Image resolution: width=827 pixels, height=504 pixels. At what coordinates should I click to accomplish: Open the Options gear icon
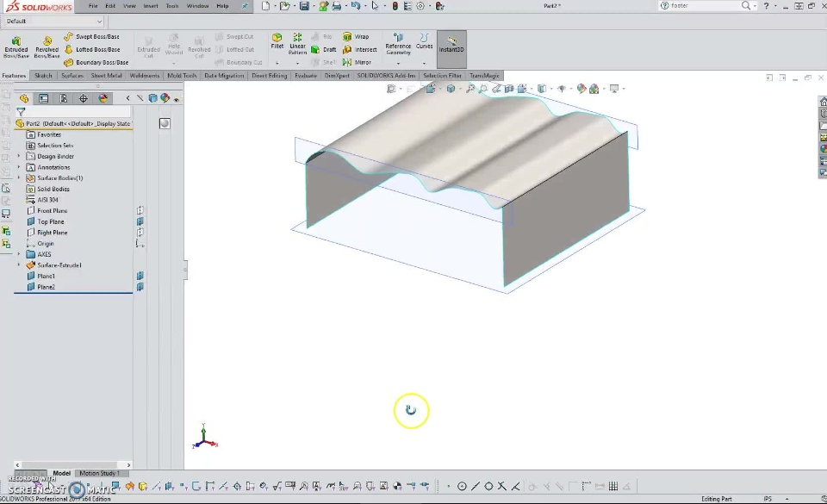coord(420,6)
